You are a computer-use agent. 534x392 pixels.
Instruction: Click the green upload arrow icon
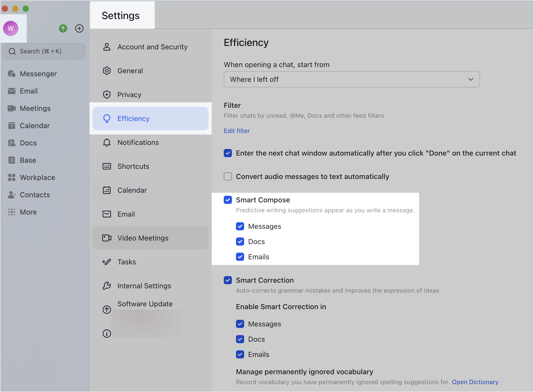(63, 28)
